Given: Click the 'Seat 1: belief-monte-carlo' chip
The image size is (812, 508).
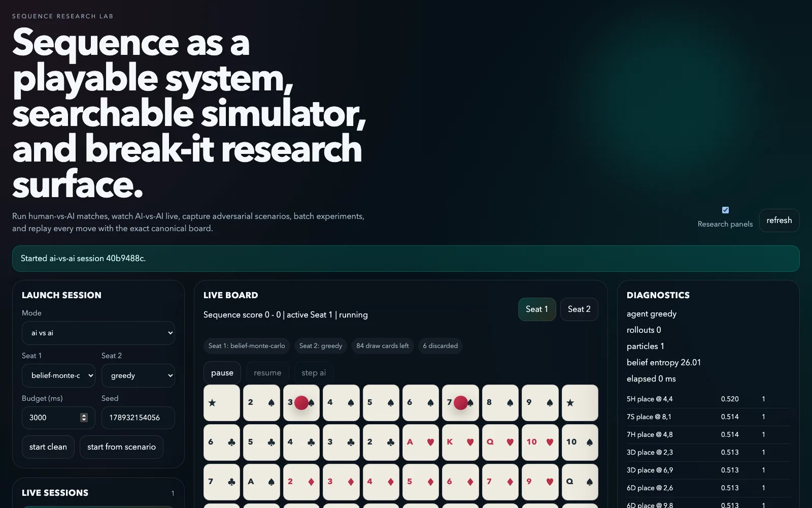Looking at the screenshot, I should (x=247, y=346).
